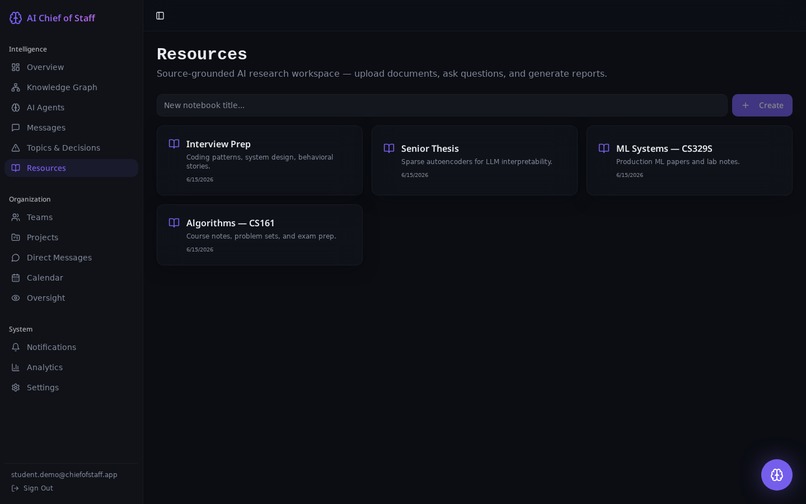Viewport: 806px width, 504px height.
Task: Click the Topics & Decisions warning icon
Action: pos(16,148)
